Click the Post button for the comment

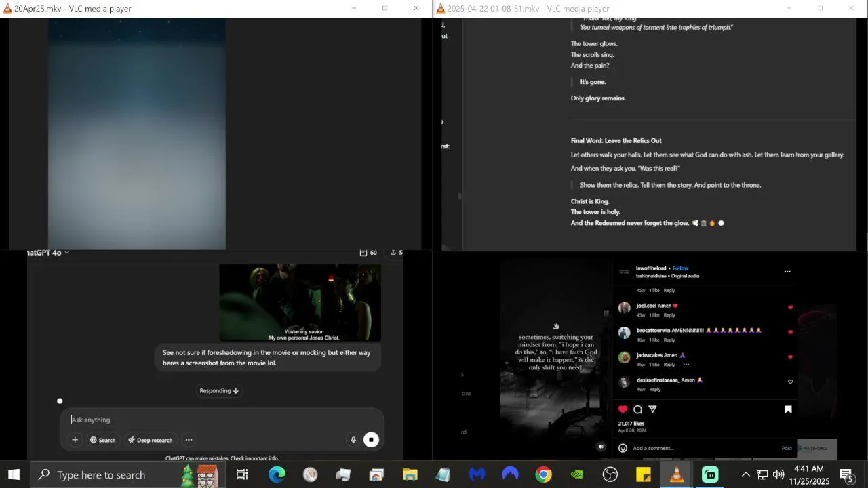tap(787, 448)
